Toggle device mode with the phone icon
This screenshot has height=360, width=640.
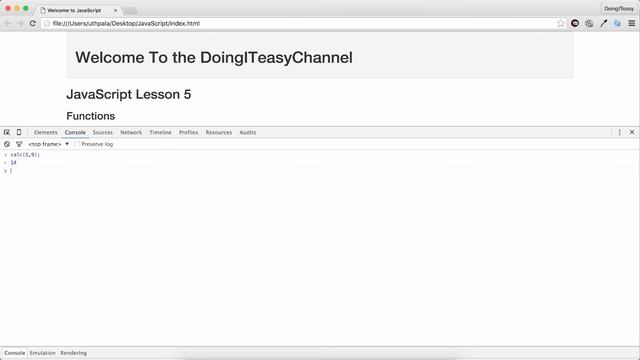19,132
